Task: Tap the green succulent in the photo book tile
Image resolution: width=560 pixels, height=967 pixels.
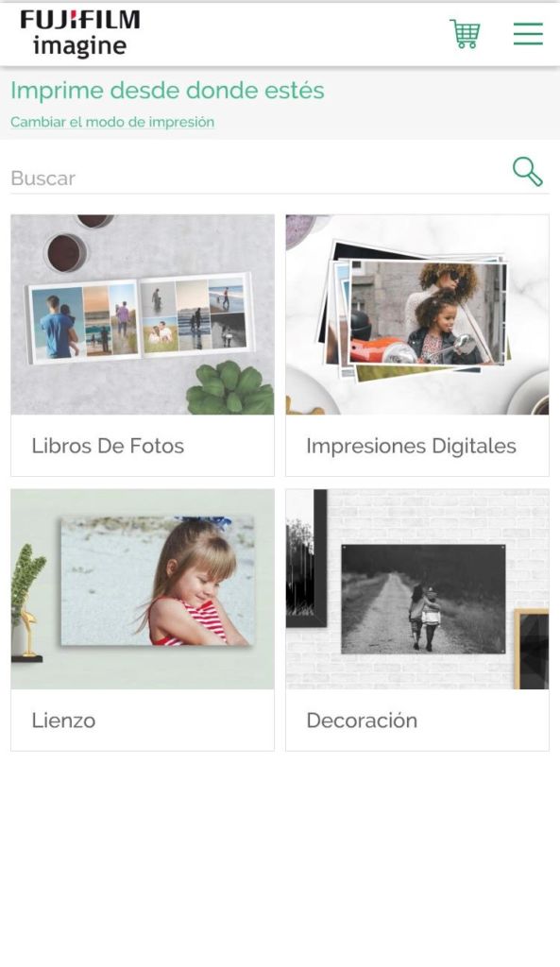Action: click(230, 388)
